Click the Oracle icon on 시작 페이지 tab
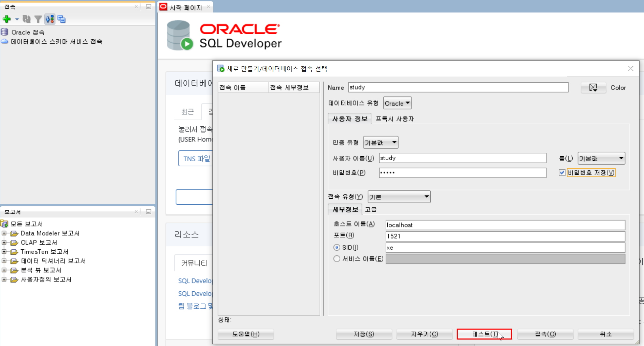Viewport: 644px width, 346px height. point(163,7)
